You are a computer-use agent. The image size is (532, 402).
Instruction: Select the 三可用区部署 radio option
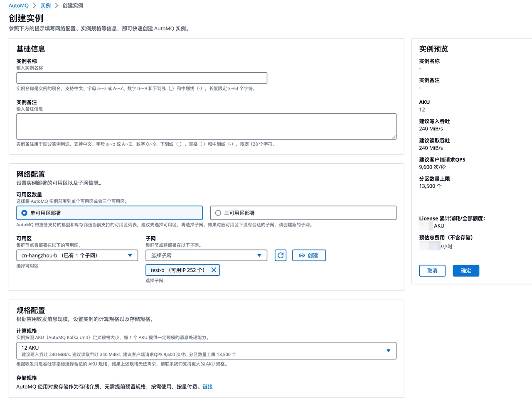[218, 213]
